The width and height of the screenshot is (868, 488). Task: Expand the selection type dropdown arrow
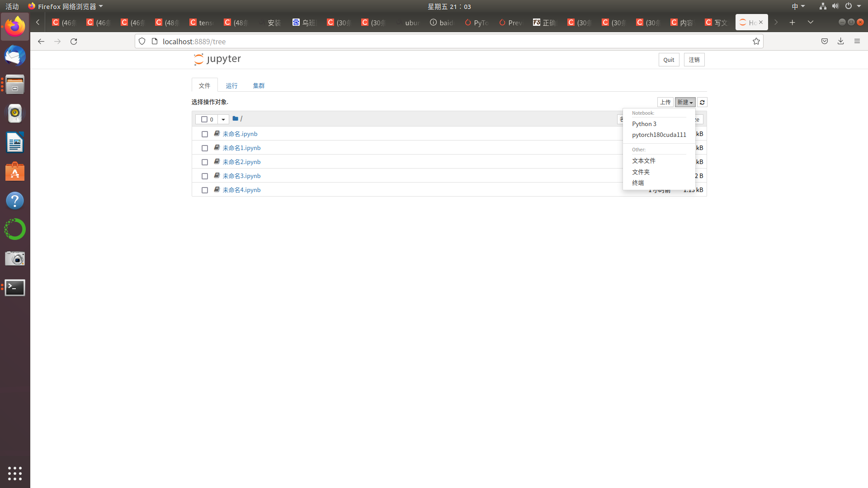[x=223, y=119]
